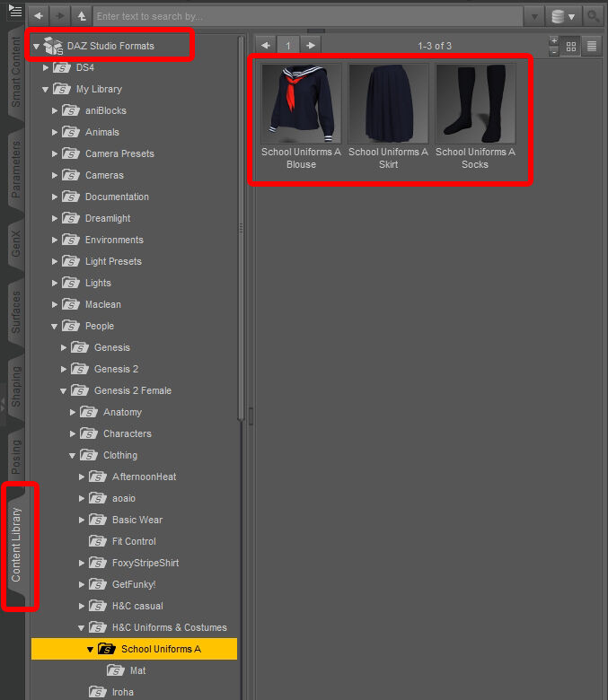Go back with the search bar's left arrow

point(39,16)
